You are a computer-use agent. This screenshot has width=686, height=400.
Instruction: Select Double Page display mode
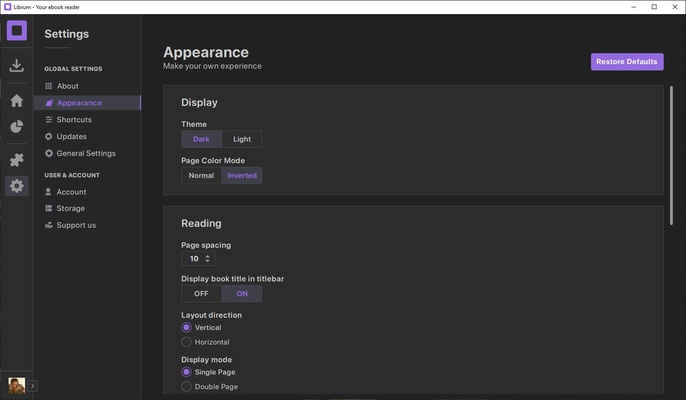coord(187,386)
